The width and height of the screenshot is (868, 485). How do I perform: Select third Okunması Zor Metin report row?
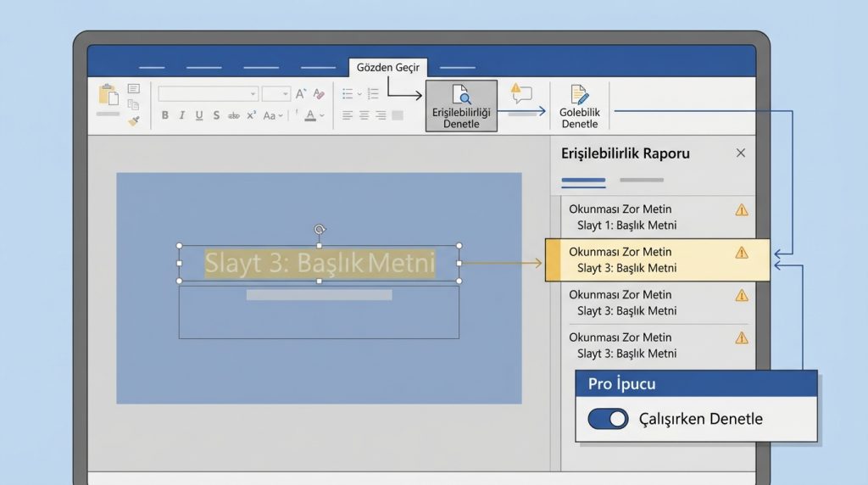coord(657,303)
